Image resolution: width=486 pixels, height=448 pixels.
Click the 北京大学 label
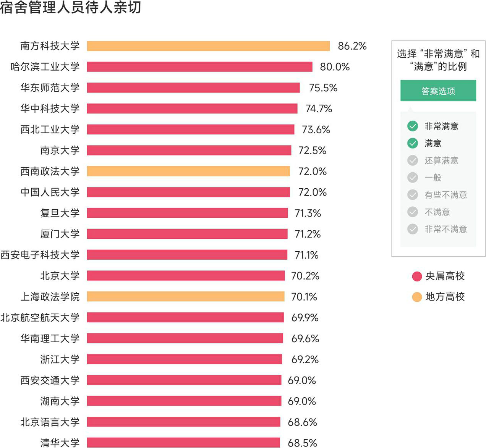(60, 276)
